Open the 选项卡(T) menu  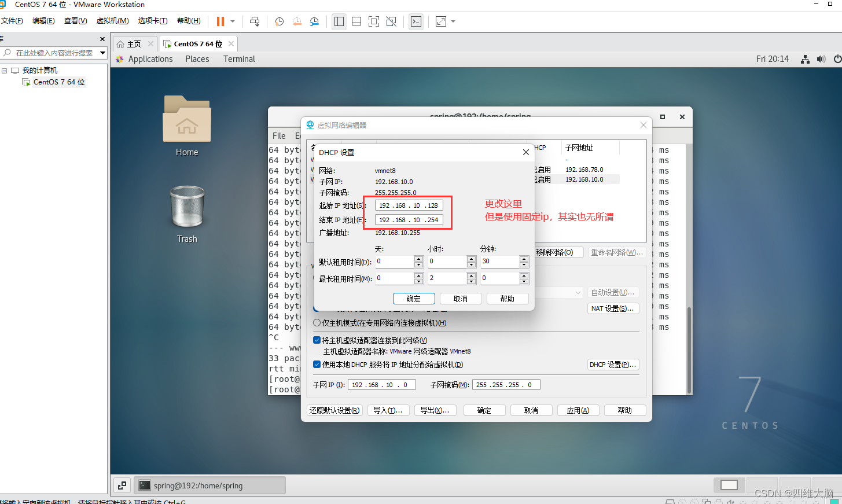point(153,21)
